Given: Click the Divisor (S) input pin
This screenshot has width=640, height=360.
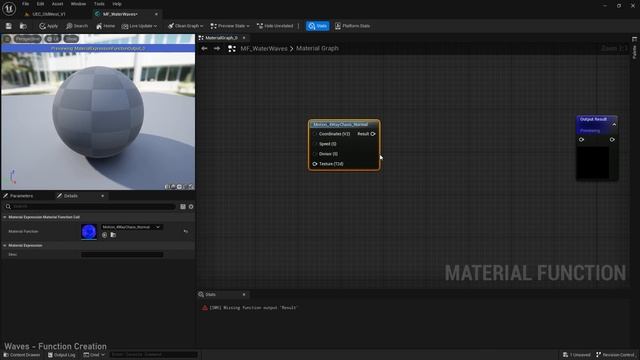Looking at the screenshot, I should pyautogui.click(x=315, y=154).
